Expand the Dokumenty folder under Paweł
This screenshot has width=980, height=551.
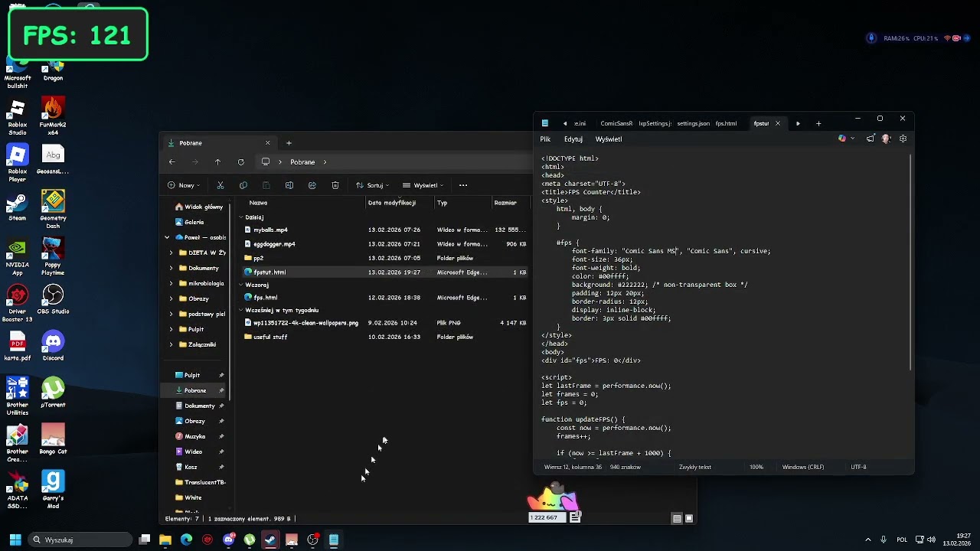171,268
